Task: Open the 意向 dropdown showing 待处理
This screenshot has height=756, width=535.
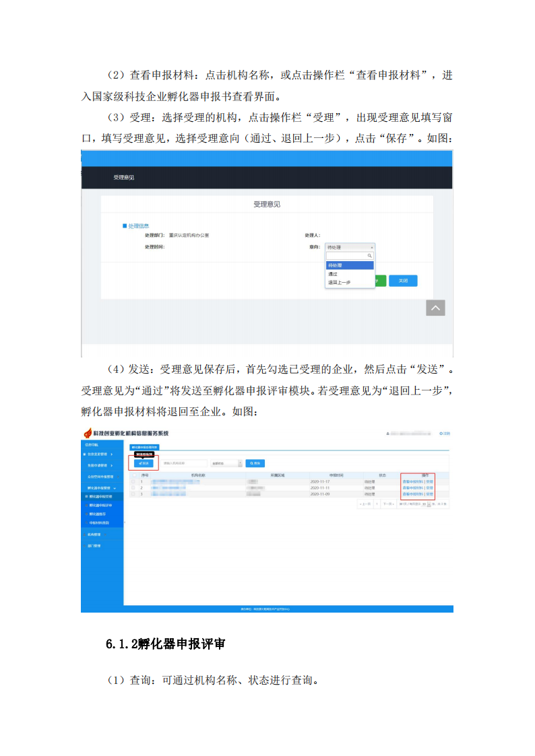Action: (350, 247)
